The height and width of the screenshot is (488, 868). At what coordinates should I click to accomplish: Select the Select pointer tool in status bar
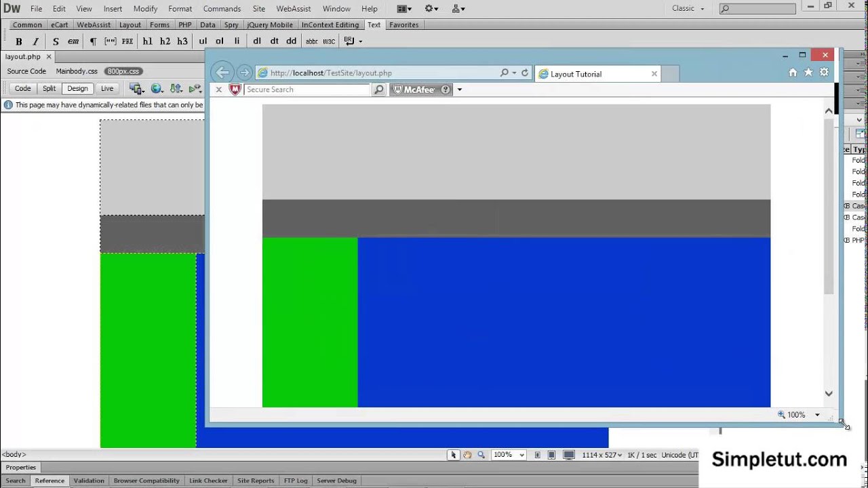pos(454,455)
